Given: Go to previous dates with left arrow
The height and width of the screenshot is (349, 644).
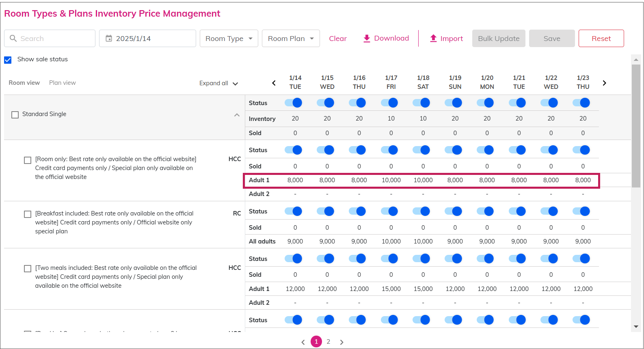Looking at the screenshot, I should 274,83.
